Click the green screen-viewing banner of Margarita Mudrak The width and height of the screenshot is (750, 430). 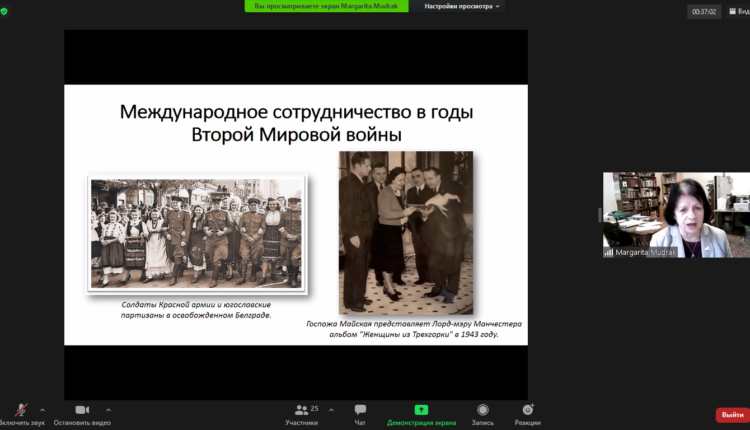[326, 6]
